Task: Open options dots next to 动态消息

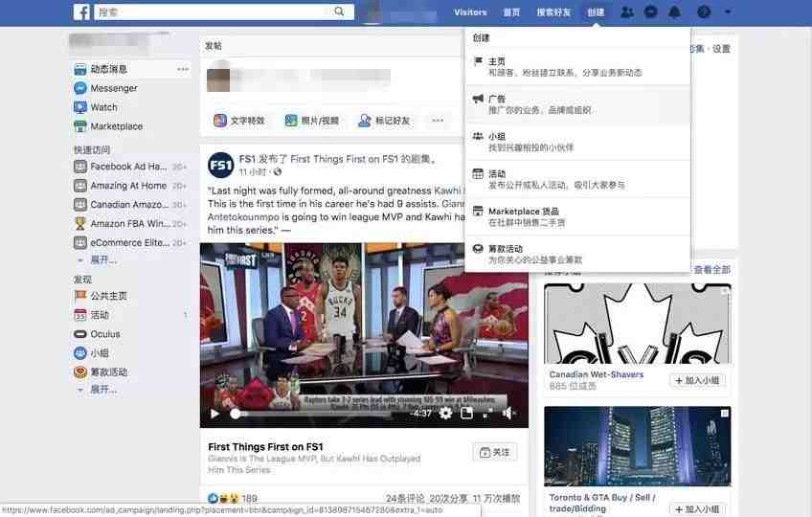Action: [x=183, y=69]
